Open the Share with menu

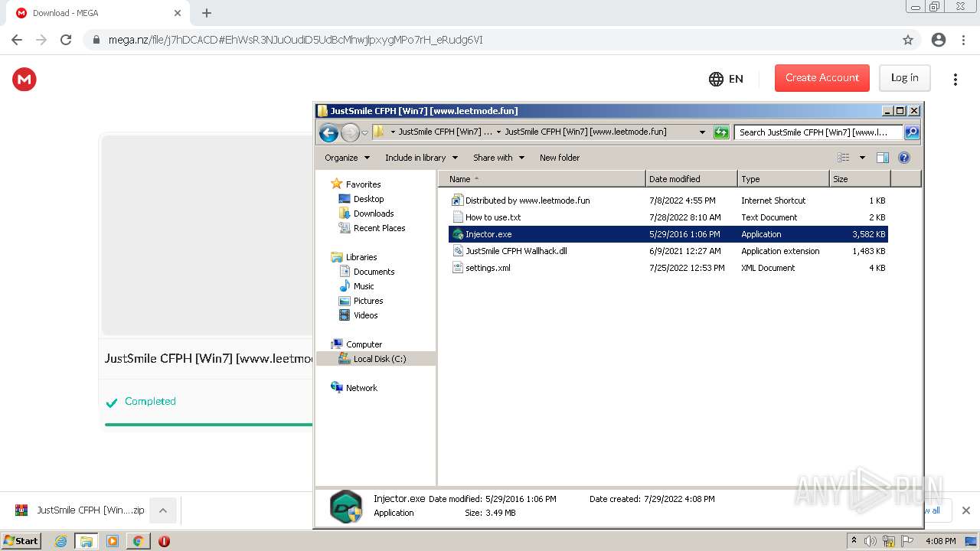[x=498, y=158]
